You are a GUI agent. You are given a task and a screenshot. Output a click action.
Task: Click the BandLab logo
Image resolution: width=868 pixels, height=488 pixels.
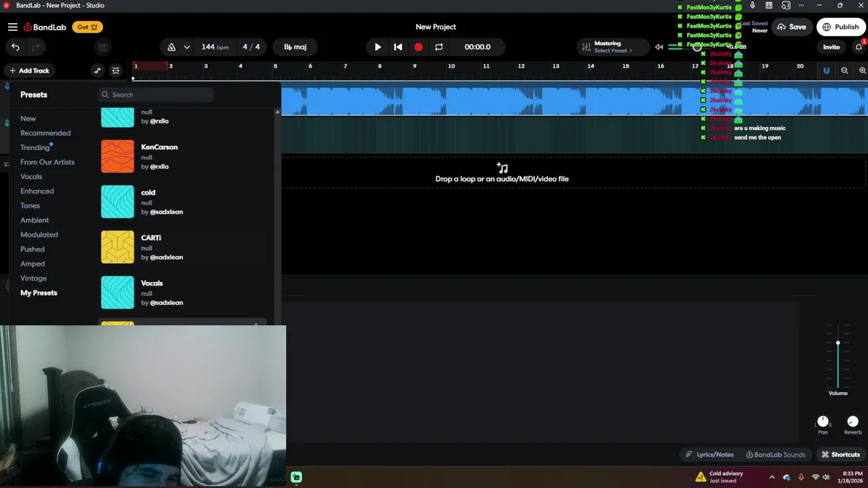click(x=45, y=27)
